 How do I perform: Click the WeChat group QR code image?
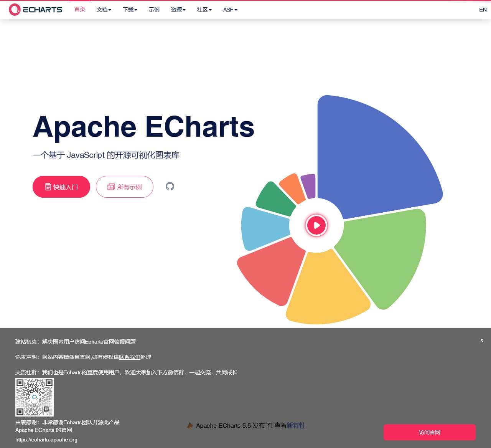click(34, 397)
